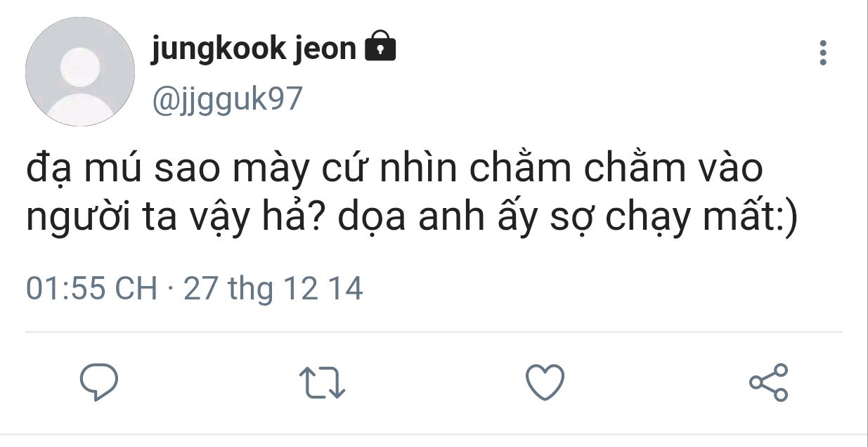The image size is (868, 447).
Task: Open the three-dot more options menu
Action: click(x=823, y=53)
